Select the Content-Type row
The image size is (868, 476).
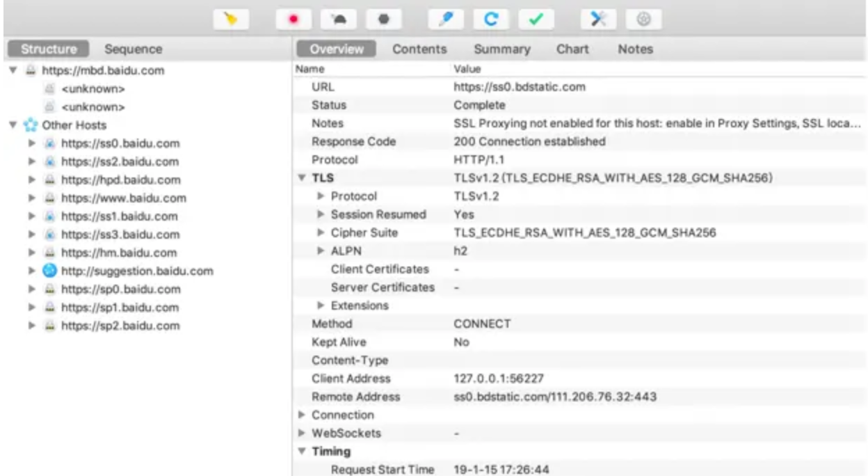tap(581, 360)
